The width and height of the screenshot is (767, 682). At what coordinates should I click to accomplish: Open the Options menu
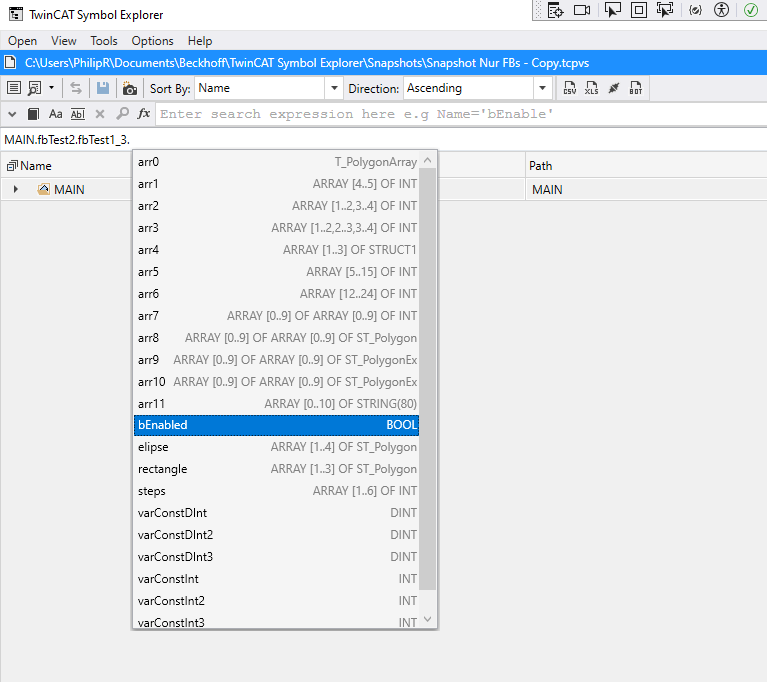[152, 41]
